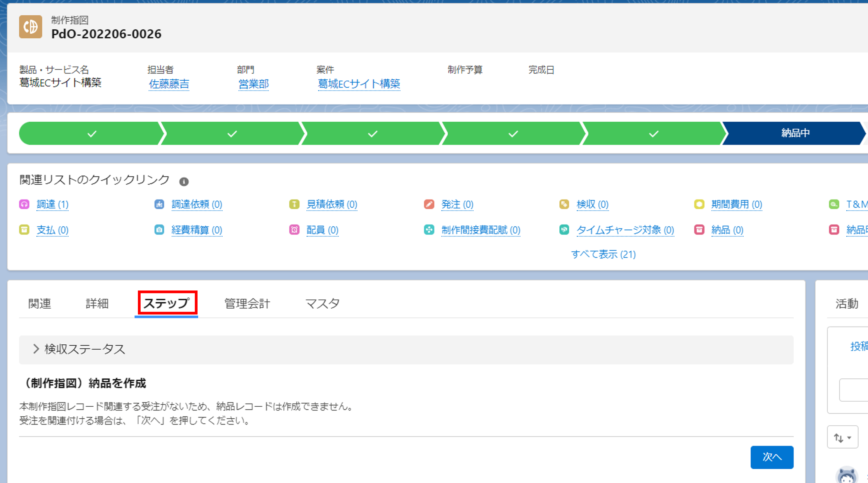Click the input field under 投稿
This screenshot has width=868, height=483.
coord(854,390)
